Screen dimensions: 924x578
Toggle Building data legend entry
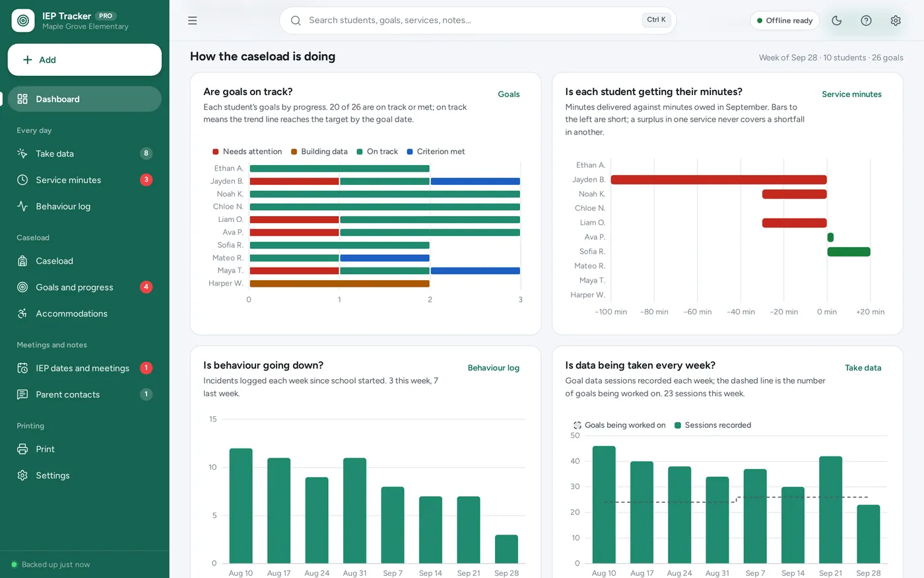coord(319,151)
